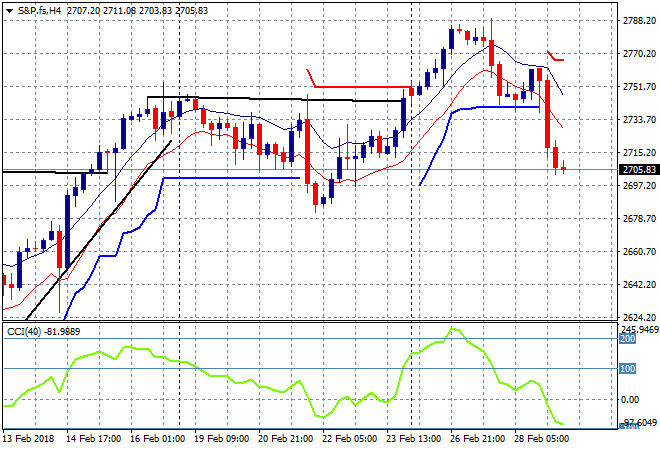
Task: Click price scale value 2733.70
Action: coord(639,120)
